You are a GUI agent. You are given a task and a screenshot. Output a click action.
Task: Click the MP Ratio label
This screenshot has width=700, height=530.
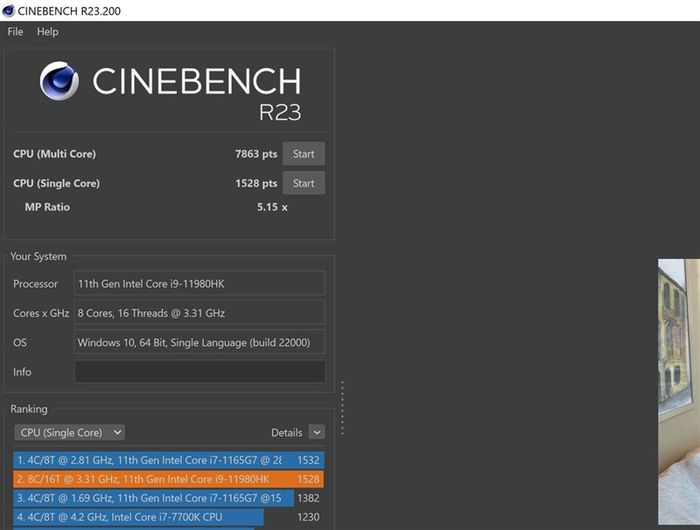click(x=47, y=207)
